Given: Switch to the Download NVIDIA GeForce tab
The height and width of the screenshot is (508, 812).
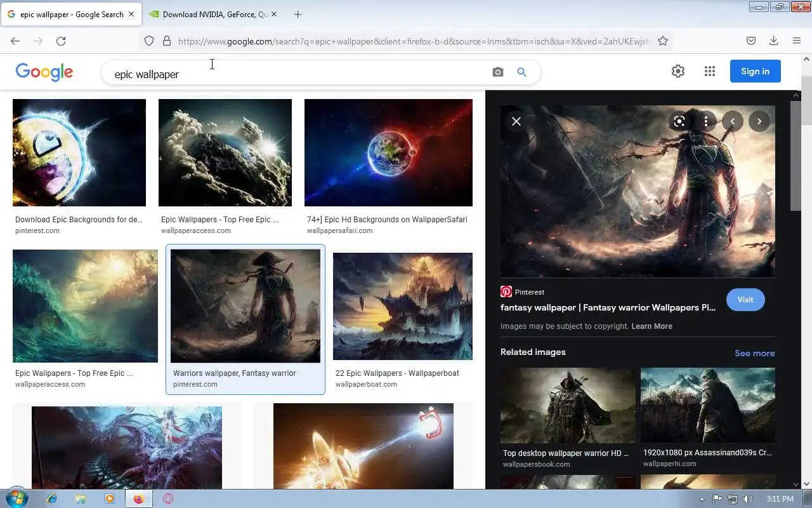Looking at the screenshot, I should 213,14.
